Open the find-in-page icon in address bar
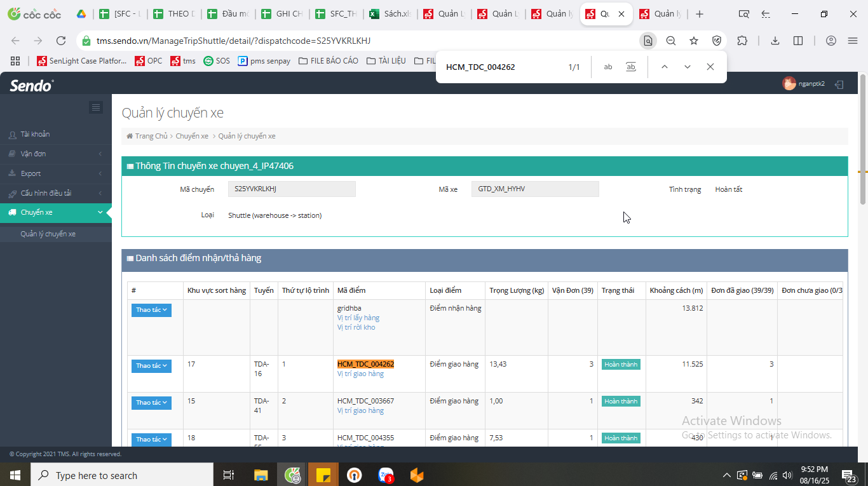Viewport: 868px width, 486px height. point(648,41)
